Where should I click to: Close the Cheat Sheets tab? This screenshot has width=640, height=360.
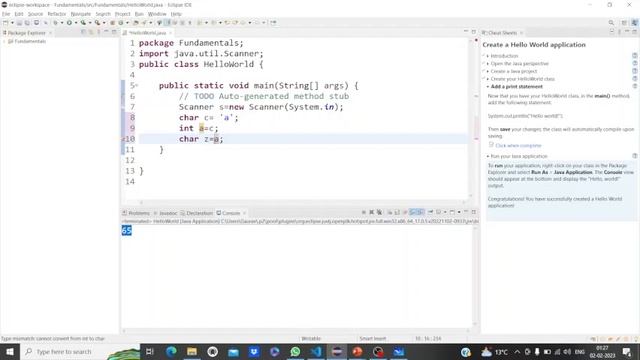(521, 33)
